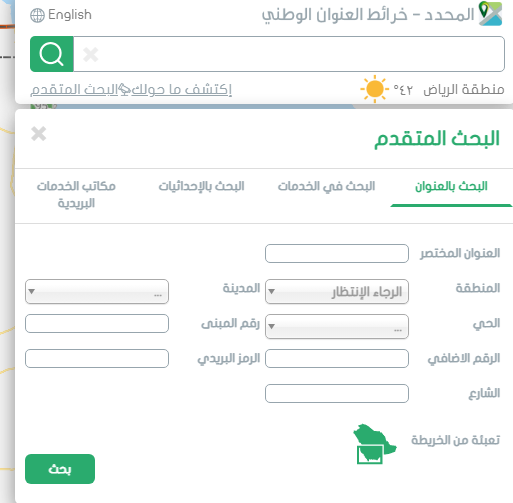Clear the search box with X icon
The width and height of the screenshot is (513, 503).
coord(91,55)
